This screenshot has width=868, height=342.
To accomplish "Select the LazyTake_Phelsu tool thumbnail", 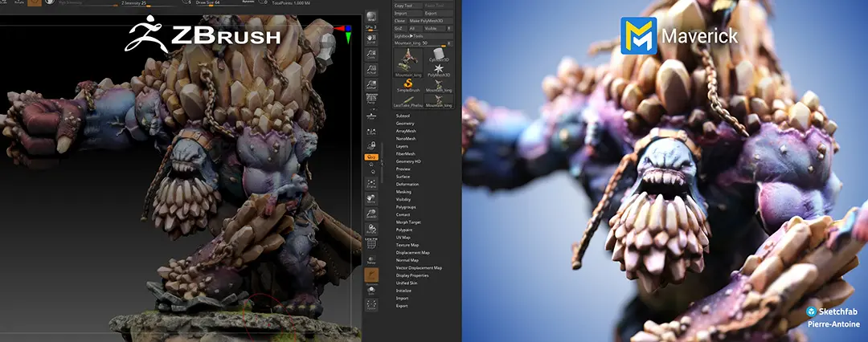I will 408,100.
